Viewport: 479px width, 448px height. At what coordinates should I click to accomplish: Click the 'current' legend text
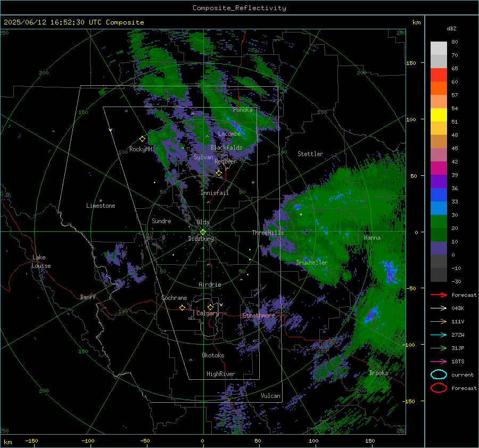pos(463,375)
